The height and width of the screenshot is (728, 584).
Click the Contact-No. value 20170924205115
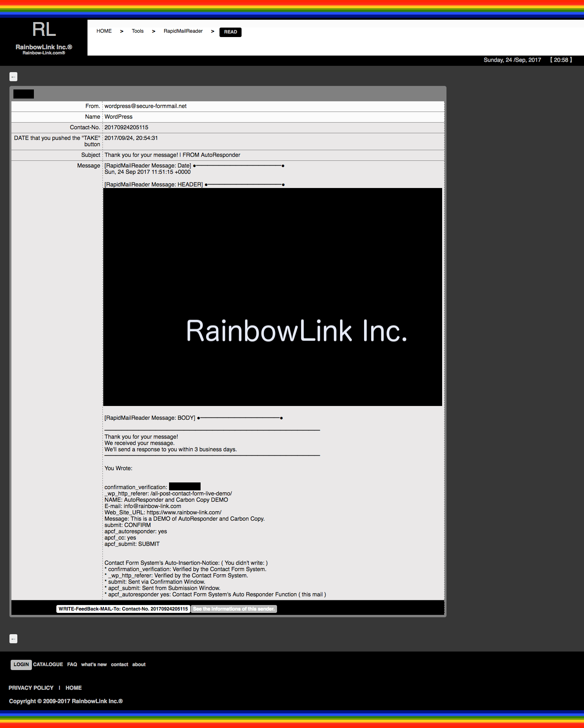click(x=126, y=127)
